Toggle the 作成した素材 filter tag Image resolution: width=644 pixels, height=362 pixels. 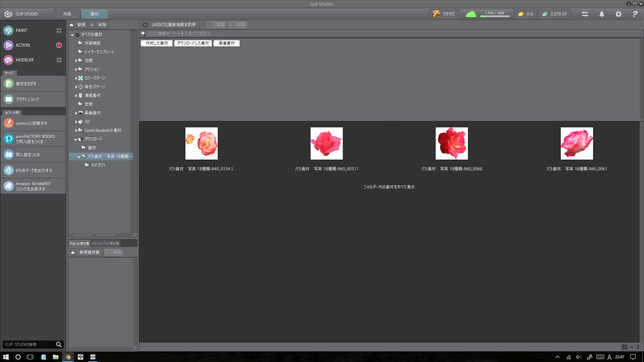tap(157, 43)
